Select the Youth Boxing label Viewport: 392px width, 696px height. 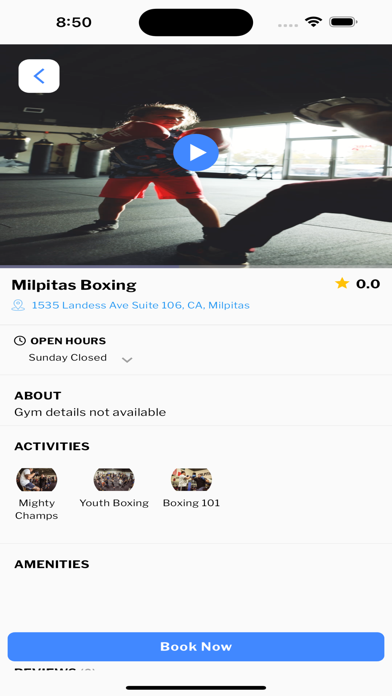114,503
